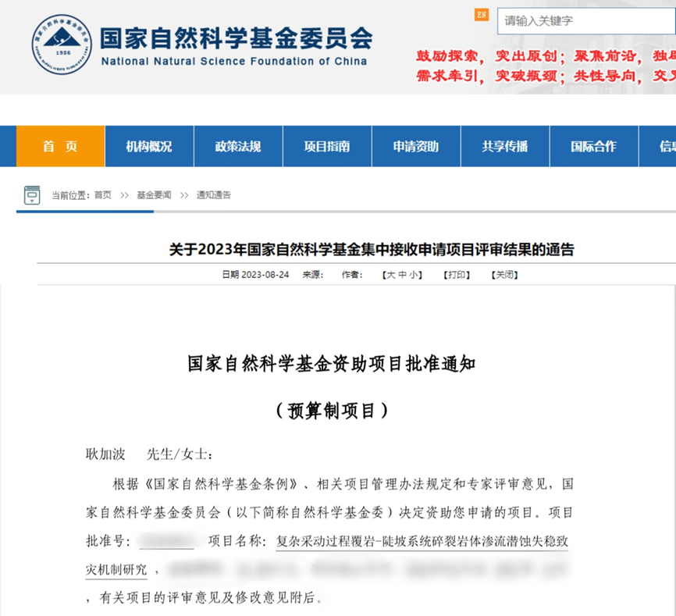Screen dimensions: 676x616
Task: Open the 机构概况 menu item
Action: [149, 146]
